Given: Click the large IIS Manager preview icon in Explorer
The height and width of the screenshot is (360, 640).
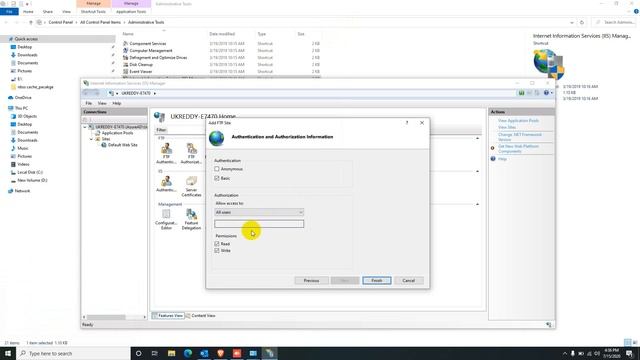Looking at the screenshot, I should point(549,64).
